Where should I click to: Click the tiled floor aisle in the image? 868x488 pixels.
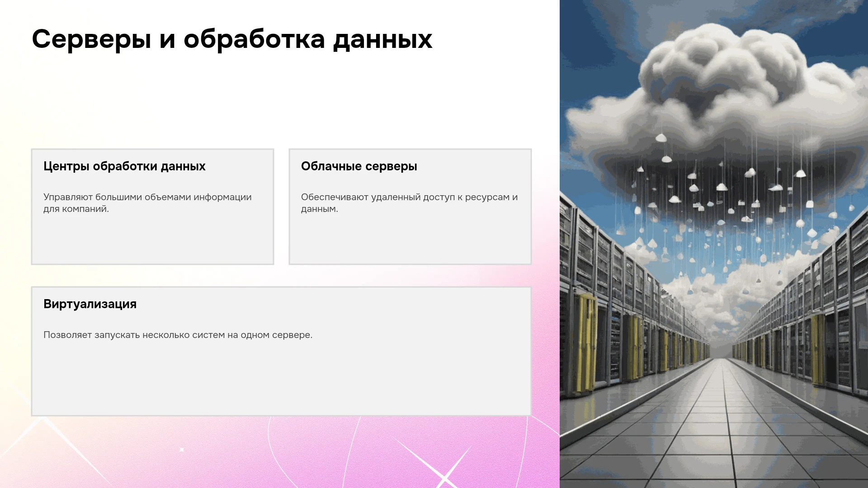(x=723, y=429)
